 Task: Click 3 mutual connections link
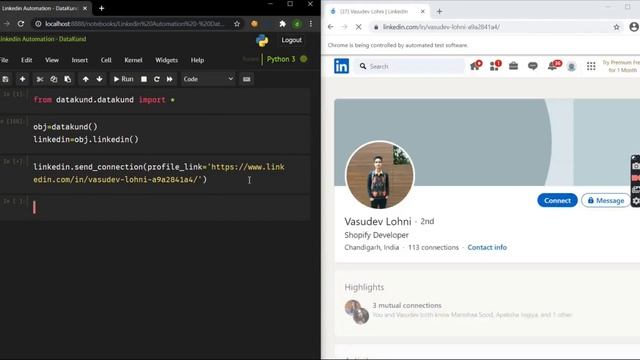tap(407, 305)
